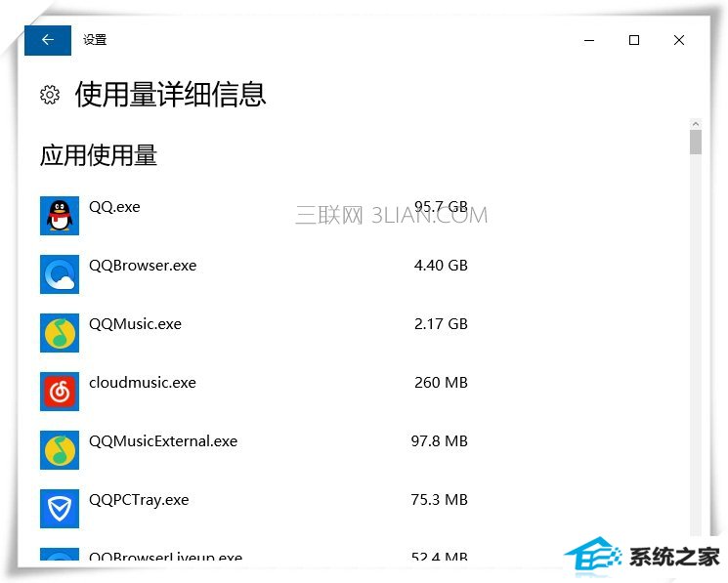
Task: Click the scrollbar track below the thumb
Action: [695, 343]
